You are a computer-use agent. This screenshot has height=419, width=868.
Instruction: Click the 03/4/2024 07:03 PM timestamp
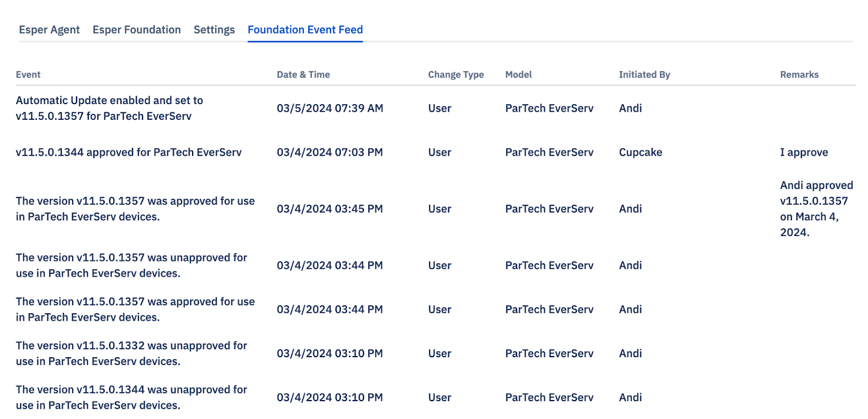(330, 152)
